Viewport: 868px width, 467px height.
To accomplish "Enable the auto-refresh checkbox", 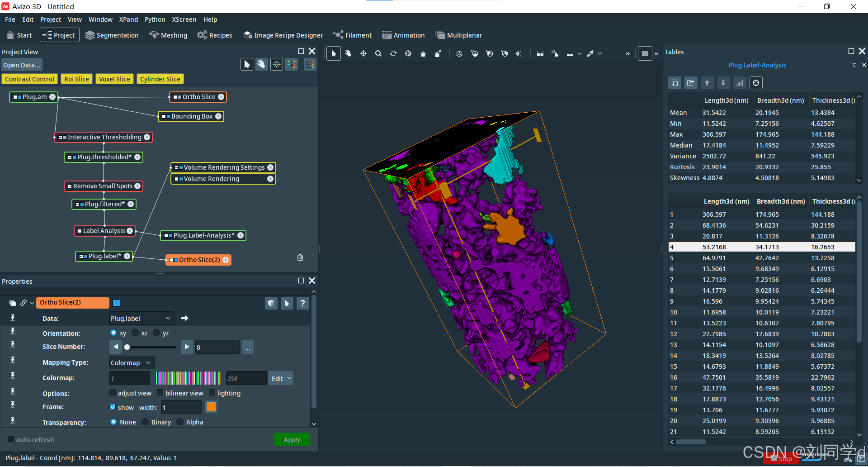I will point(11,439).
